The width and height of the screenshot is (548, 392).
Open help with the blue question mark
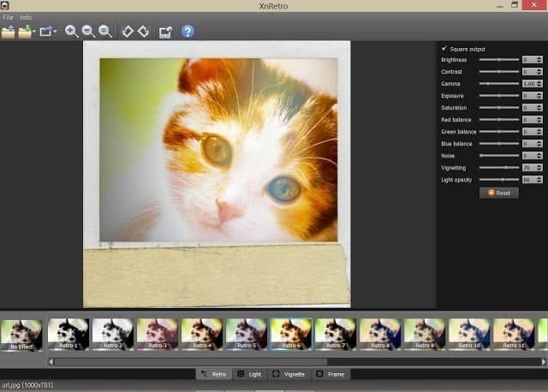(188, 32)
